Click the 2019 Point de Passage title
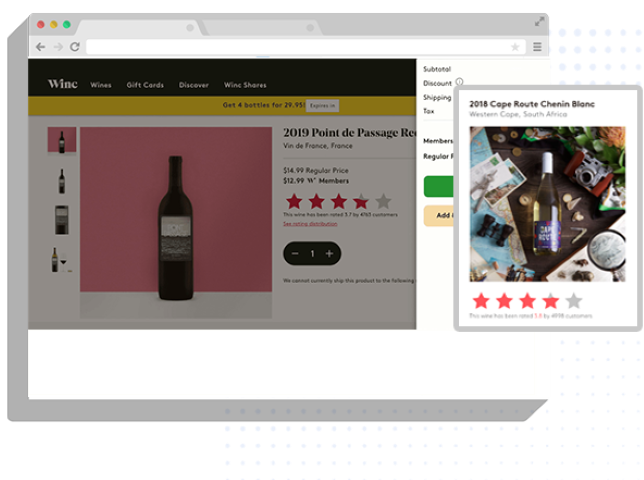Screen dimensions: 644x480 tap(350, 133)
